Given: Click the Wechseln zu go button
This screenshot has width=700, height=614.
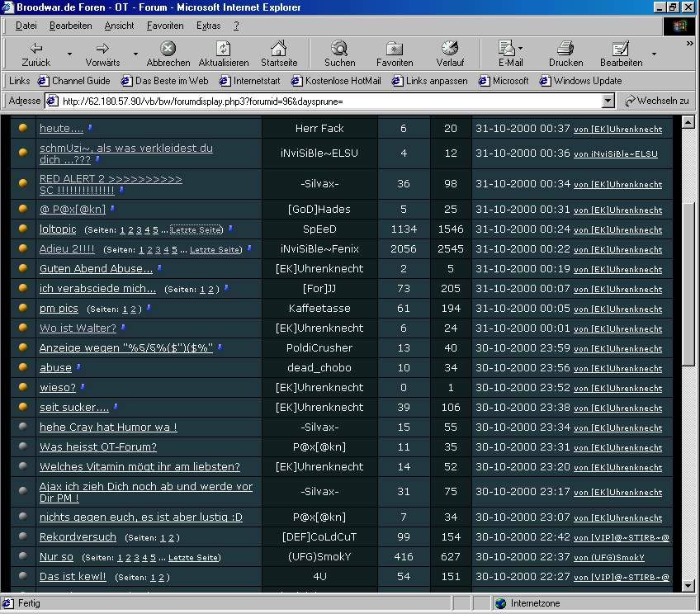Looking at the screenshot, I should point(656,101).
